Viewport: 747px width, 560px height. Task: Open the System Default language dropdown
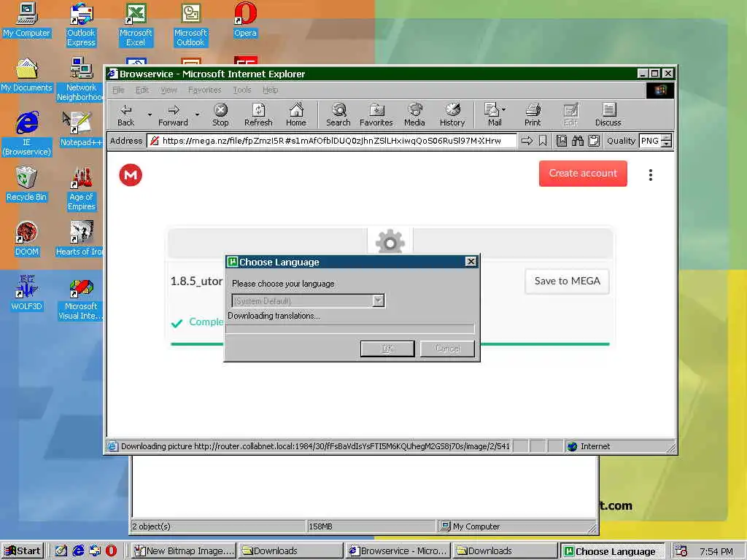tap(308, 300)
